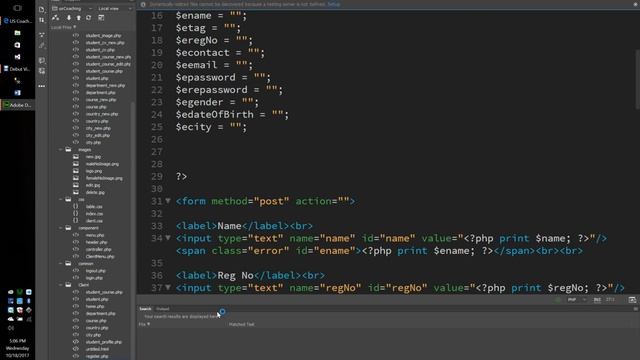Image resolution: width=640 pixels, height=360 pixels.
Task: Sort by the Local Files column header
Action: [64, 27]
